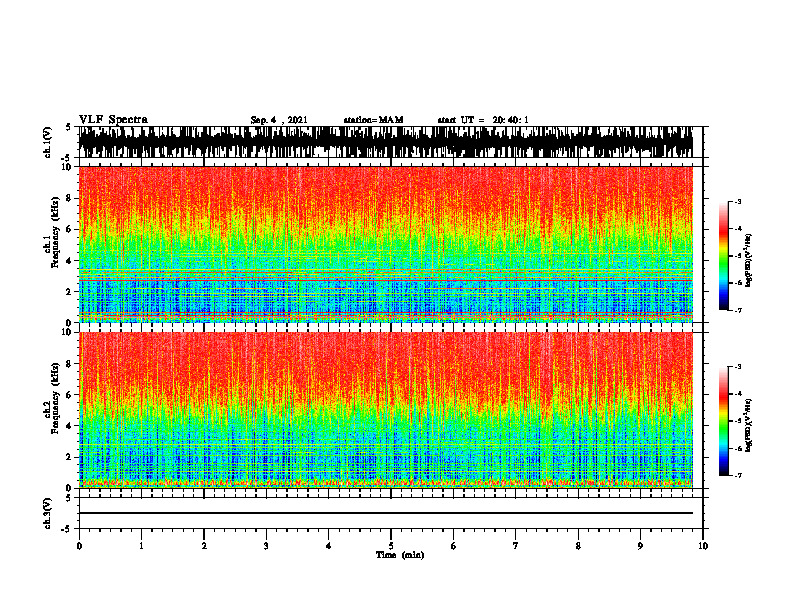
Task: Click the "10" tick on the time axis
Action: coord(703,546)
